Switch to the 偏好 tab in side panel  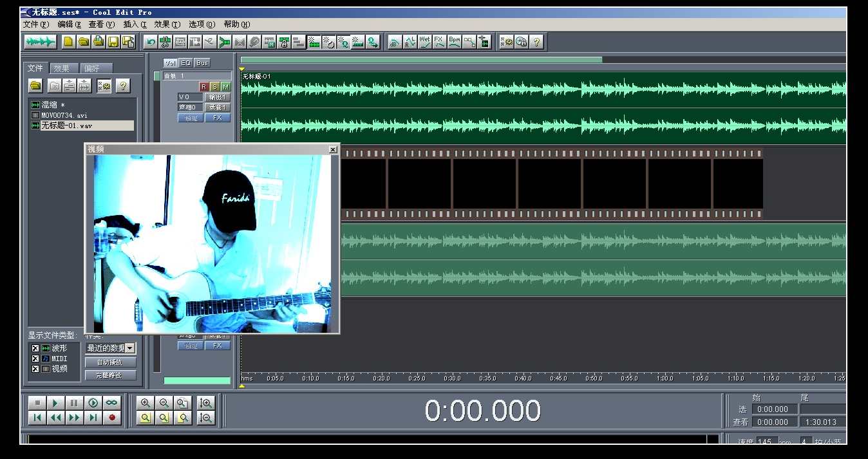[x=95, y=68]
